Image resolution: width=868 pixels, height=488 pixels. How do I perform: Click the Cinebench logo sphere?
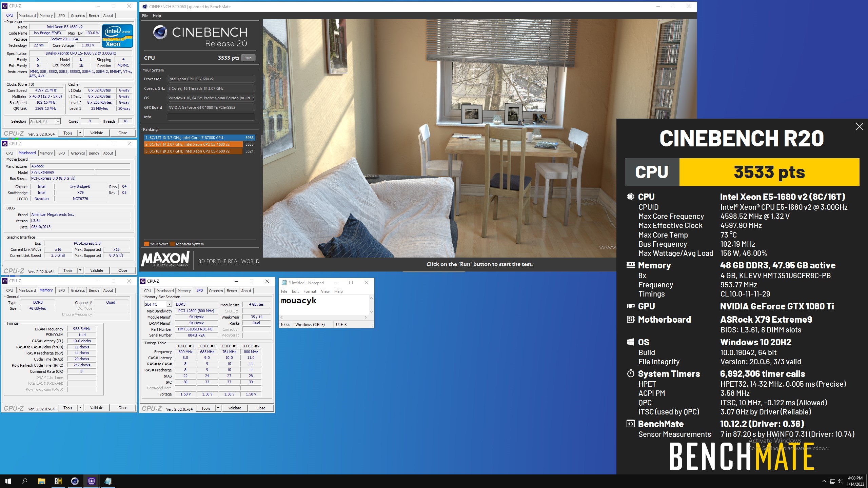pyautogui.click(x=160, y=32)
